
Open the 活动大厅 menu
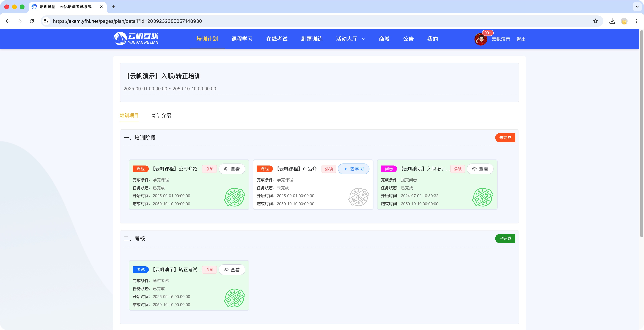(x=346, y=39)
